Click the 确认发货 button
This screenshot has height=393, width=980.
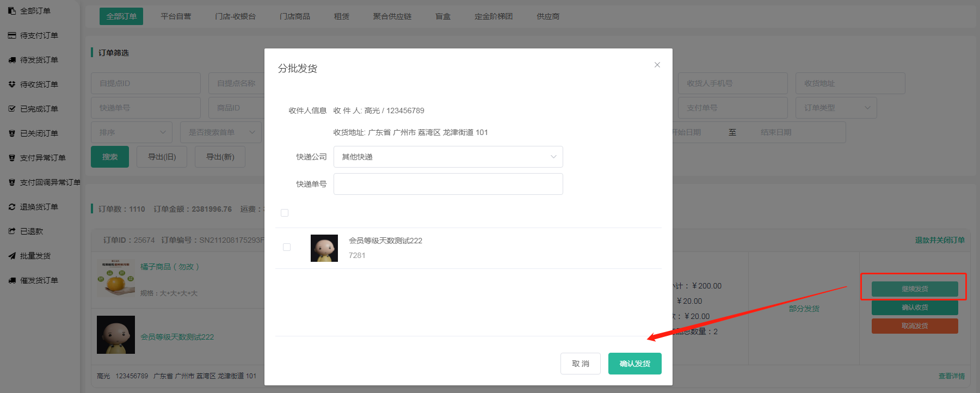pos(634,364)
